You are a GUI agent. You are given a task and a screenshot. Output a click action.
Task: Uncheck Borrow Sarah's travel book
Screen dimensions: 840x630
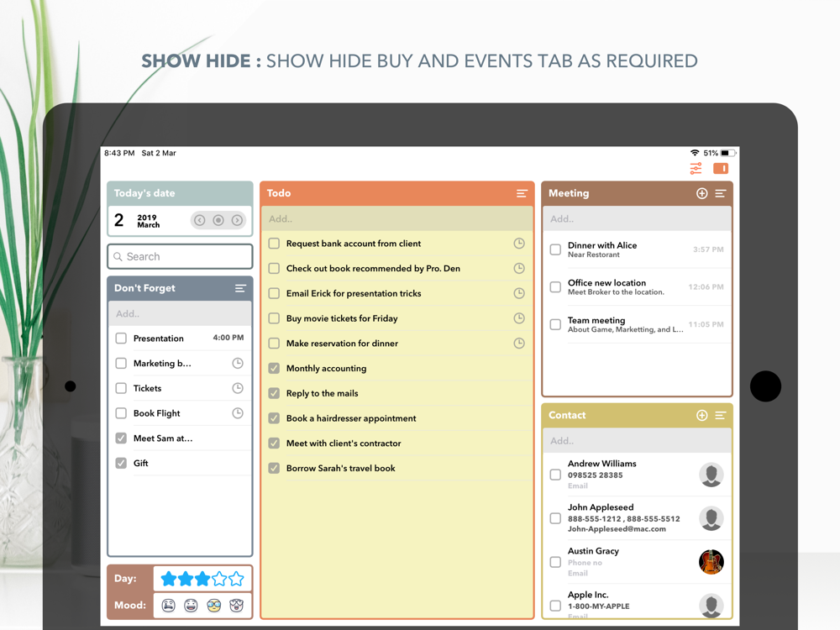pyautogui.click(x=274, y=468)
